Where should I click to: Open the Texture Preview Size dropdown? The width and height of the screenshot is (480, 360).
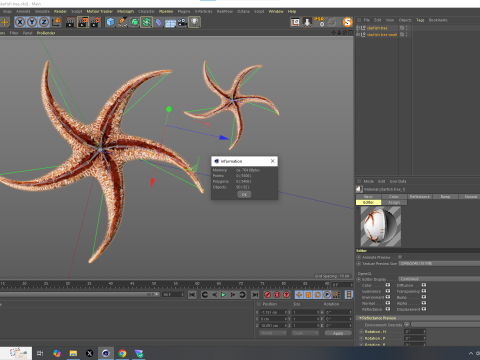point(439,264)
